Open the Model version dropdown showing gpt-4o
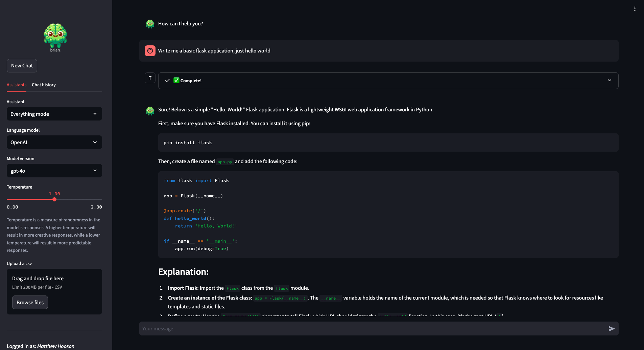The width and height of the screenshot is (644, 350). (54, 171)
